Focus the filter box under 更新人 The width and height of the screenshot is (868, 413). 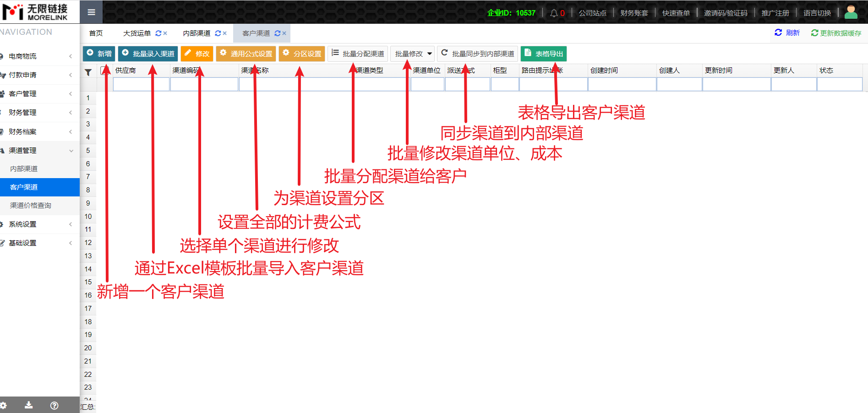click(794, 84)
